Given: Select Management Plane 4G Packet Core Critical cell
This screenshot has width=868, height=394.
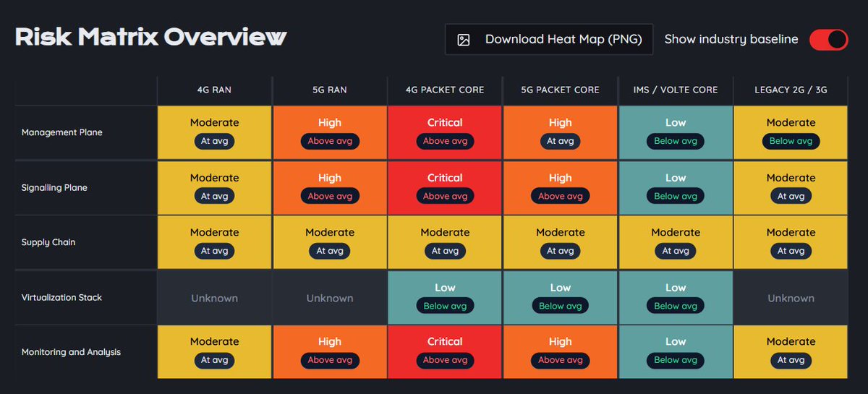Looking at the screenshot, I should pos(445,132).
